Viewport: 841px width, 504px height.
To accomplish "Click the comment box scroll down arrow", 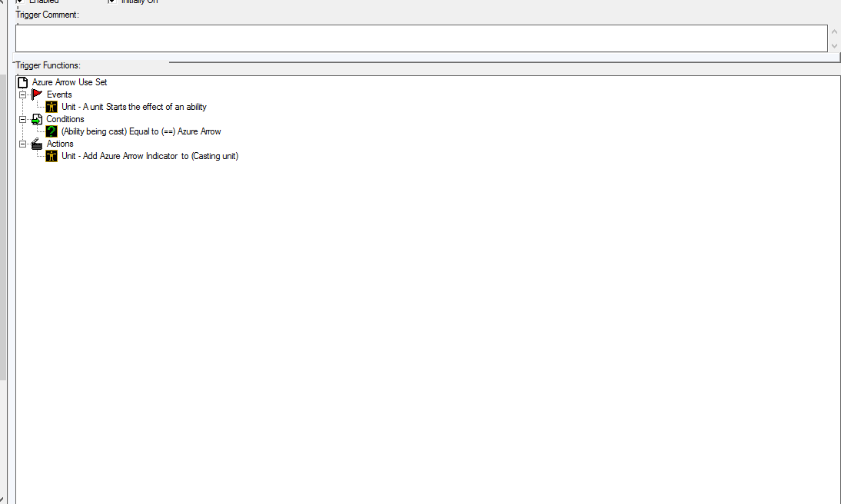I will [x=834, y=45].
